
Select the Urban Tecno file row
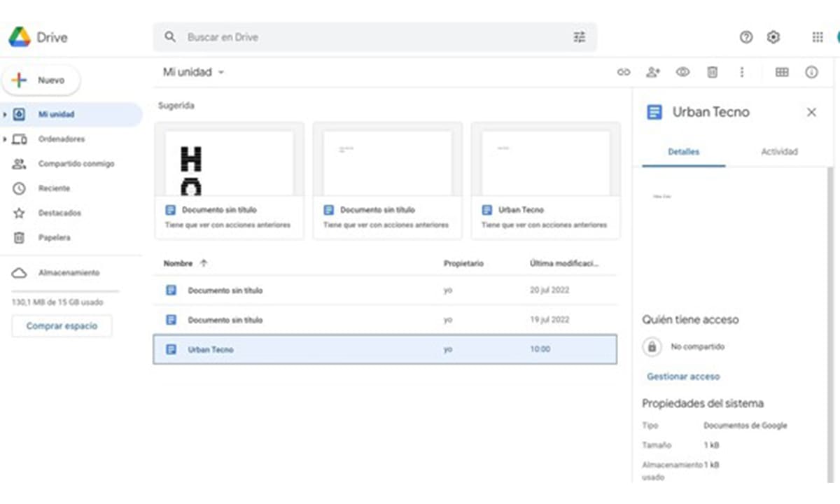[385, 349]
